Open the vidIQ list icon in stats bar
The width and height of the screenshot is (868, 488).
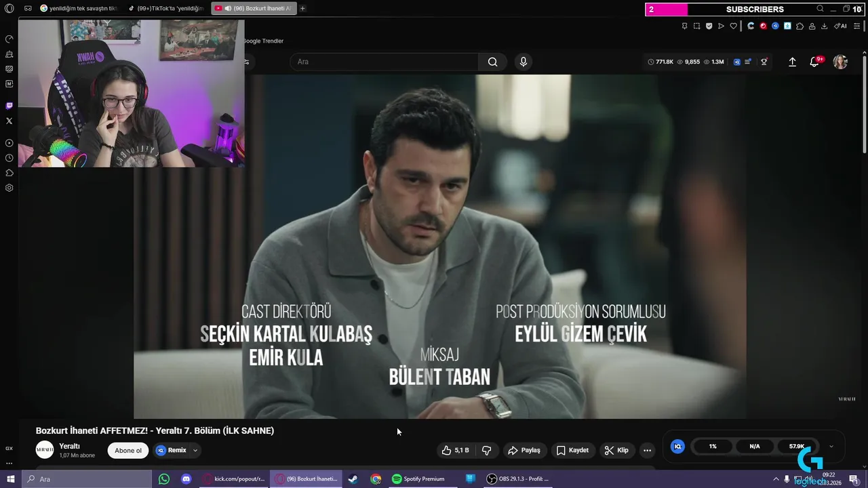coord(748,62)
